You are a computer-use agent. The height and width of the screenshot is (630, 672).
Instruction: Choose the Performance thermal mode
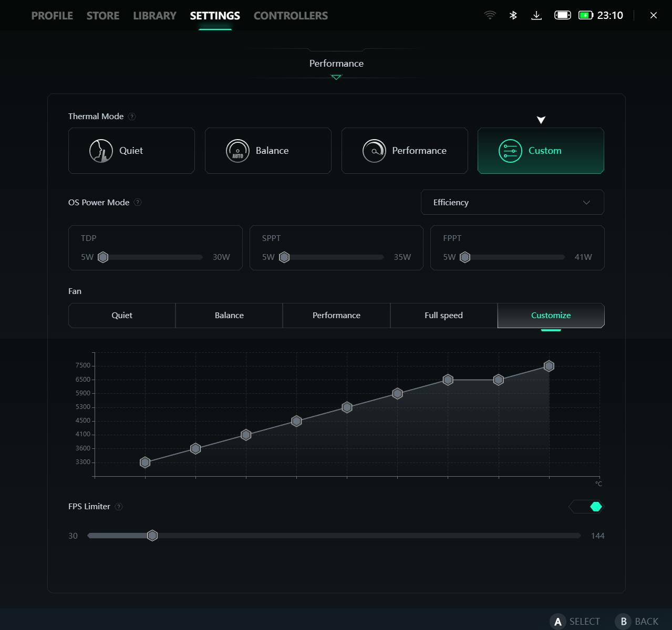tap(405, 151)
